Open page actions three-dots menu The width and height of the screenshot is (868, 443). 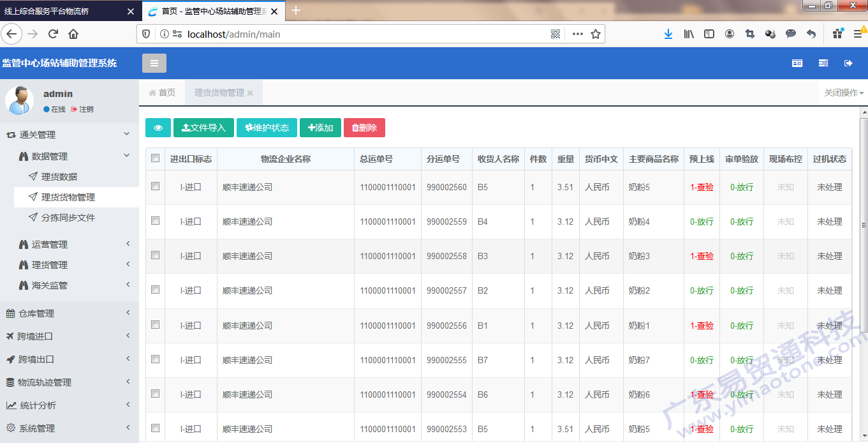577,34
